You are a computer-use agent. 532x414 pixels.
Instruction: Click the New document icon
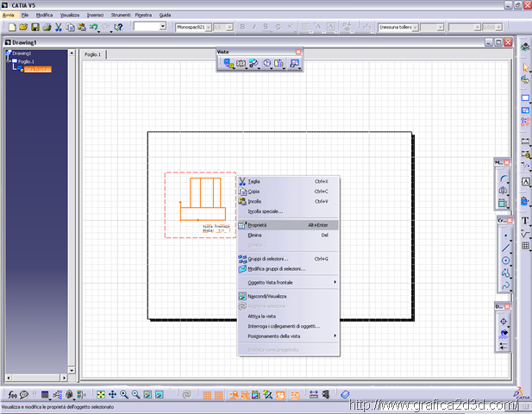(11, 28)
